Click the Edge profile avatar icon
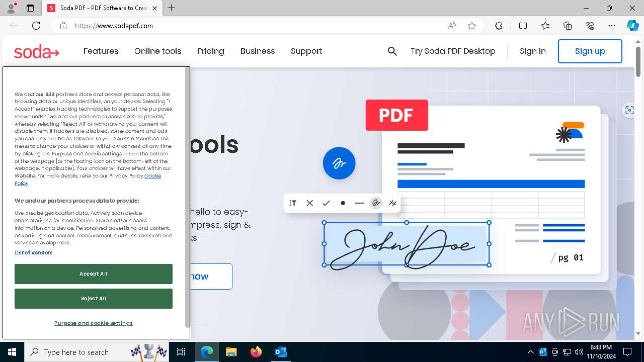This screenshot has width=644, height=362. click(11, 8)
